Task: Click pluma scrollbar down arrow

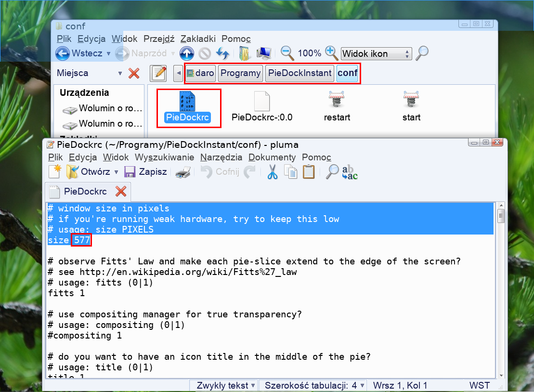Action: point(501,375)
